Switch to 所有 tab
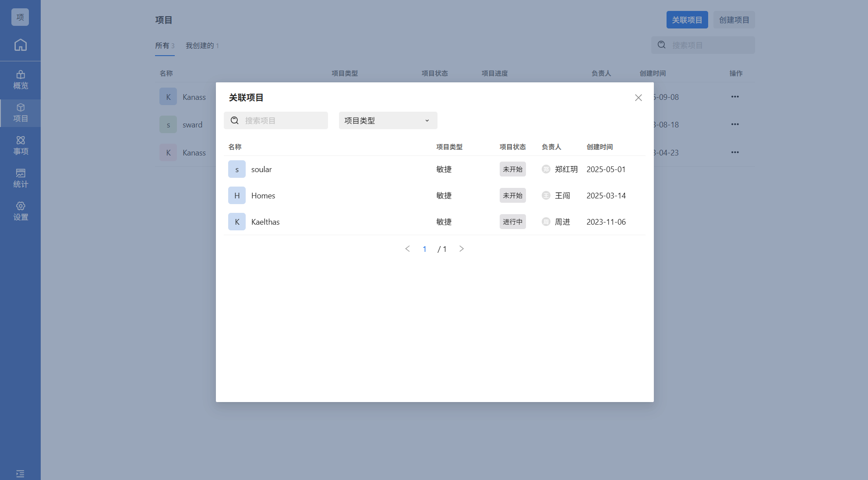The image size is (868, 480). (x=164, y=46)
